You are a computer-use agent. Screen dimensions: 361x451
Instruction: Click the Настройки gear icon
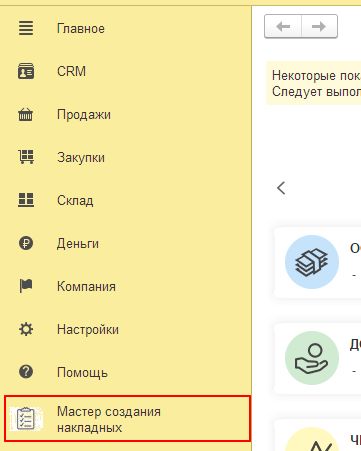click(x=26, y=329)
